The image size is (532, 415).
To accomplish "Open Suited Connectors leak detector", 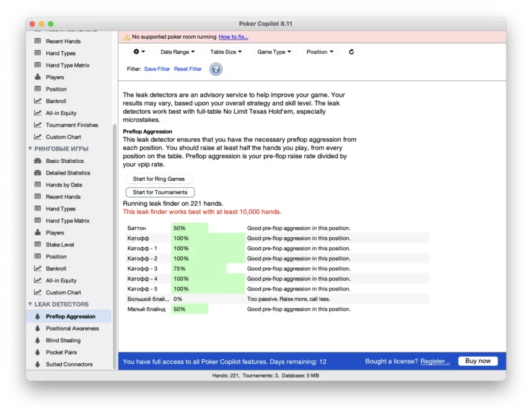I will click(x=69, y=365).
